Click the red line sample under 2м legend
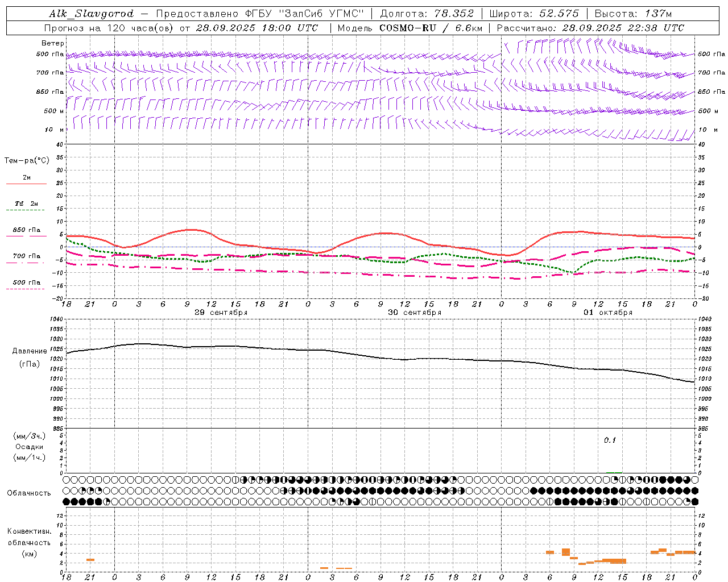Viewport: 728px width, 582px height. tap(26, 184)
